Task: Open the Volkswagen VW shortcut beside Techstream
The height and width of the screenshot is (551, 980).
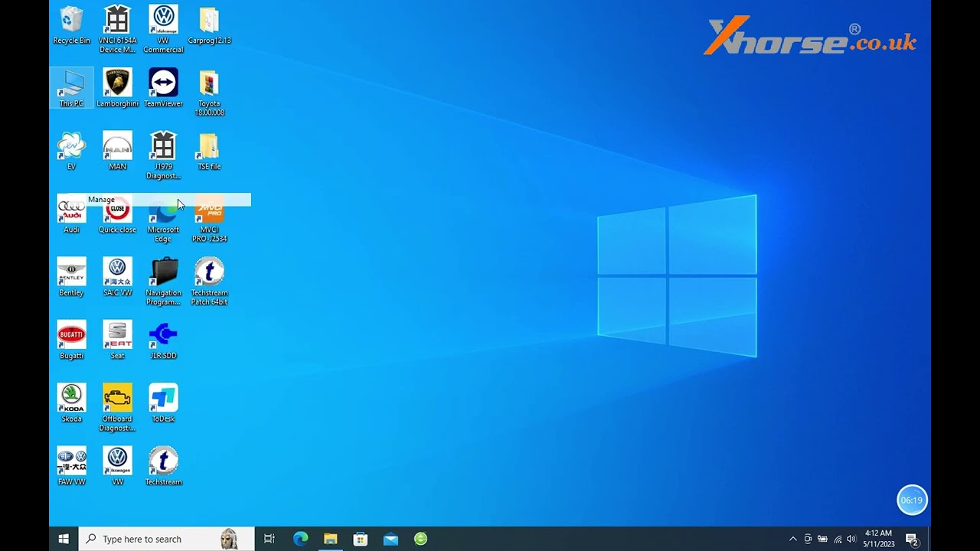Action: point(117,467)
